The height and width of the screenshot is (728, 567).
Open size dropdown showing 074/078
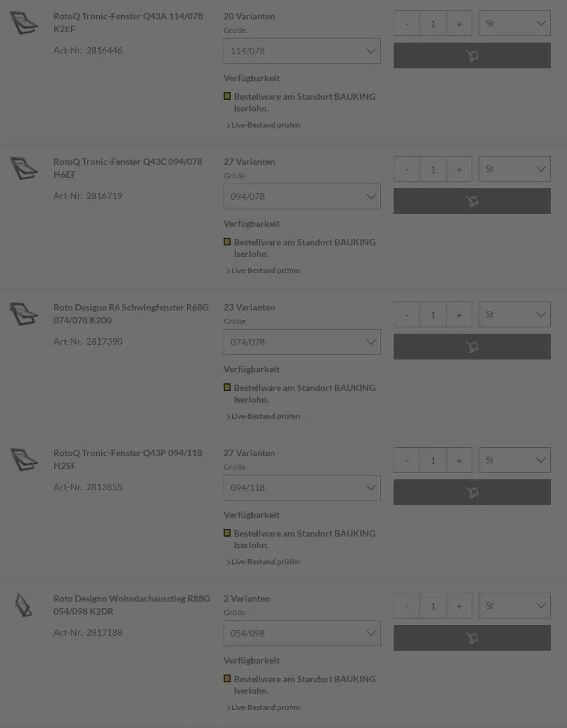tap(302, 342)
